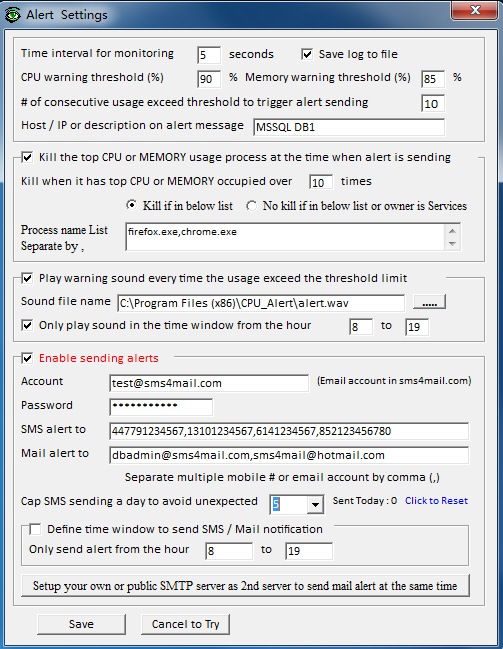Image resolution: width=503 pixels, height=649 pixels.
Task: Click the Save button
Action: [x=81, y=624]
